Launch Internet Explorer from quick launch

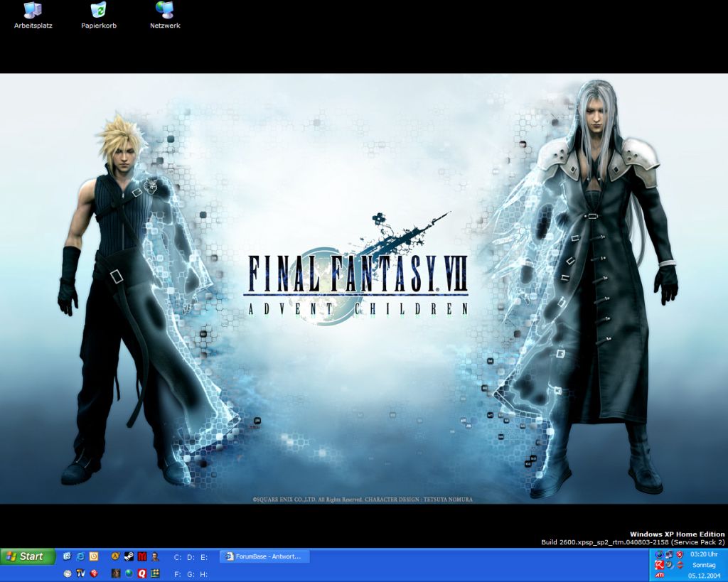point(81,556)
